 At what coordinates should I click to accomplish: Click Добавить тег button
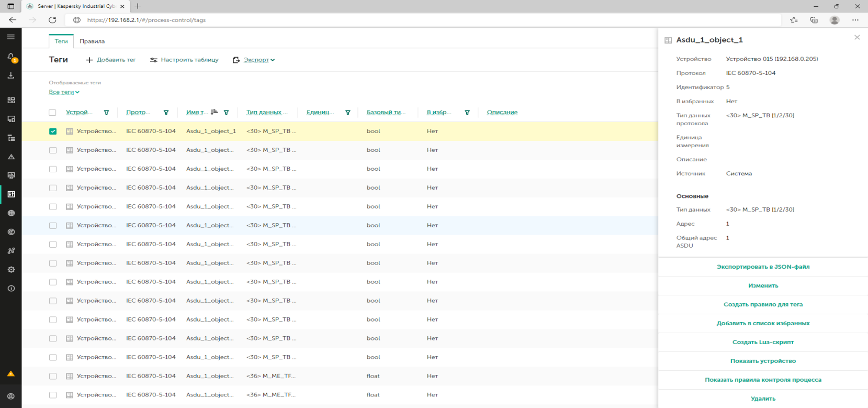(x=111, y=60)
